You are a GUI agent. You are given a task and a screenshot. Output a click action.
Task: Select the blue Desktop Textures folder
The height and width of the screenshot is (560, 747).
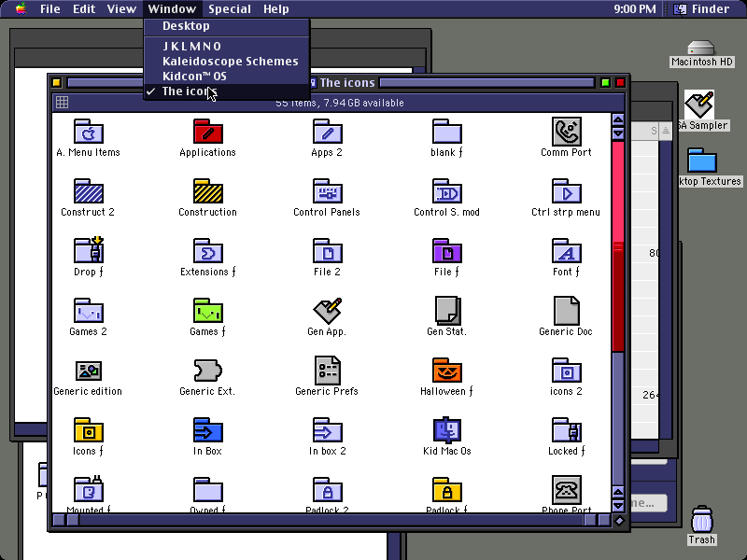pyautogui.click(x=702, y=160)
